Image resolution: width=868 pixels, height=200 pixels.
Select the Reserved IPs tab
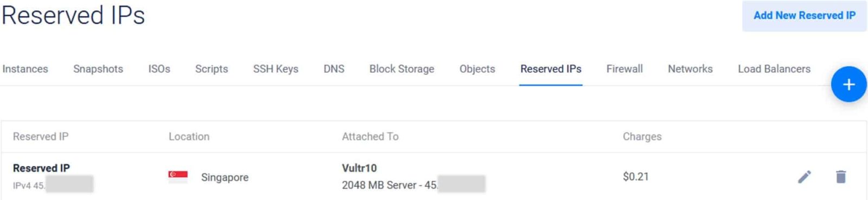click(x=551, y=69)
